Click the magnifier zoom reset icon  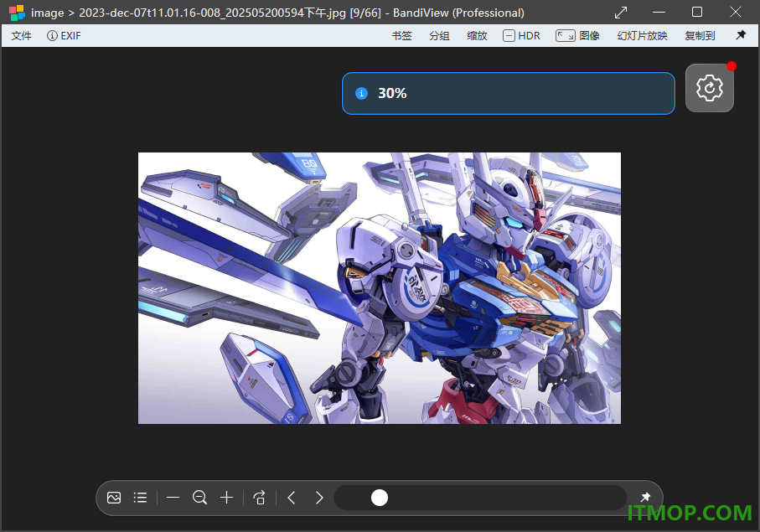199,498
